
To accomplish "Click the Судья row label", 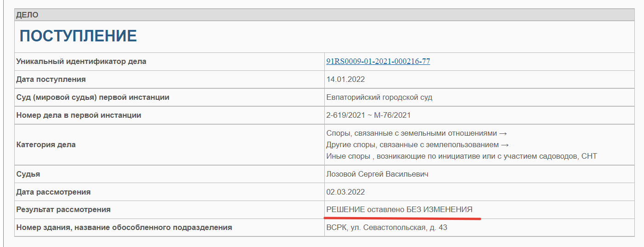I will (x=28, y=174).
